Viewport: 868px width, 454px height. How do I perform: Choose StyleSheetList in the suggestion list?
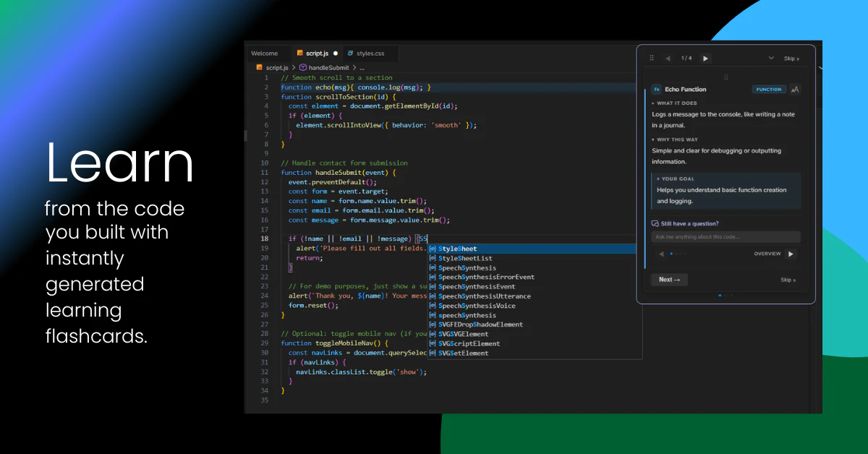point(465,258)
